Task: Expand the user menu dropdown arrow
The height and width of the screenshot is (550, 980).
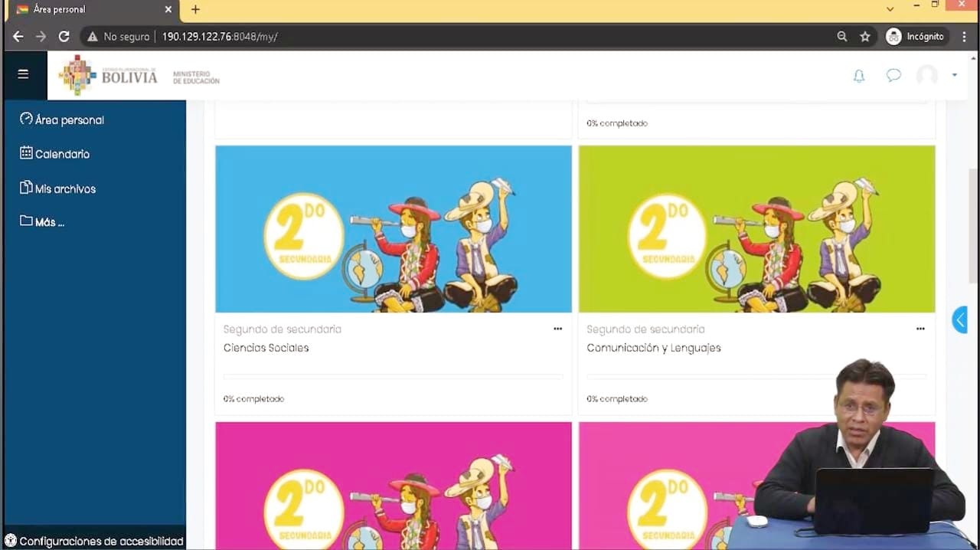Action: coord(954,75)
